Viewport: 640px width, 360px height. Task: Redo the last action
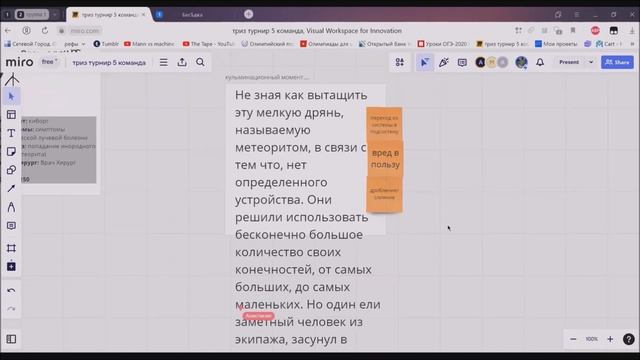(x=11, y=309)
